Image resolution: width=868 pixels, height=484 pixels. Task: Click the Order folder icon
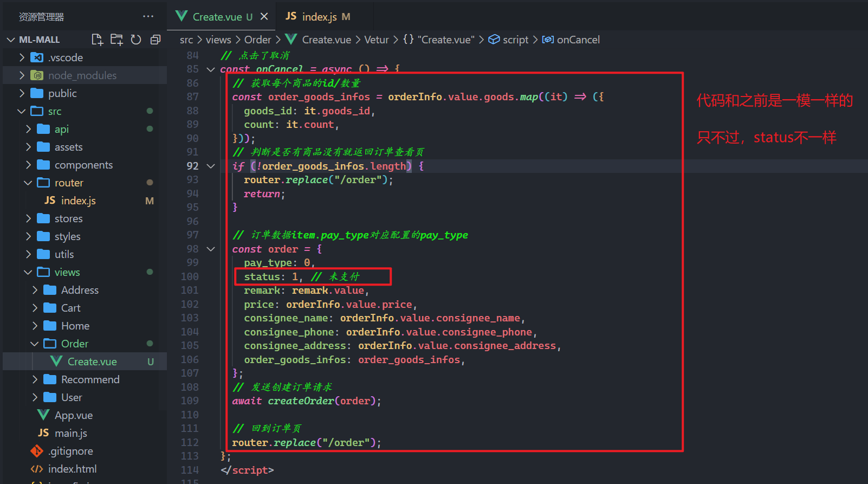tap(50, 344)
